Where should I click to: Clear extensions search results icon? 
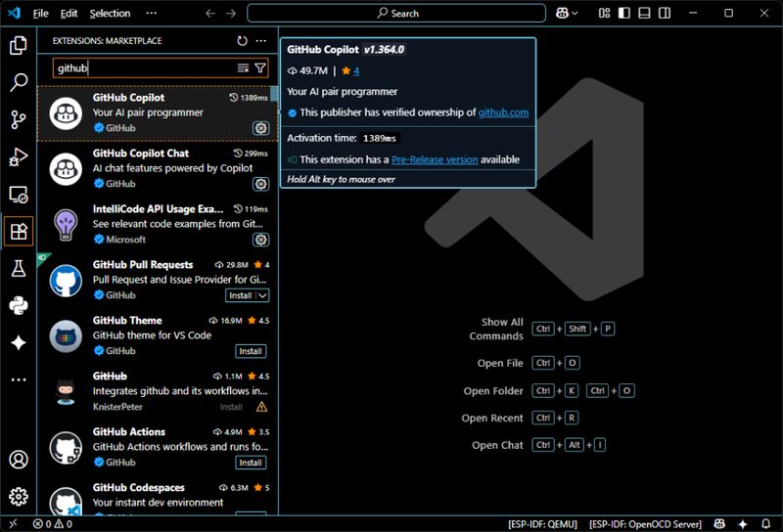(243, 68)
